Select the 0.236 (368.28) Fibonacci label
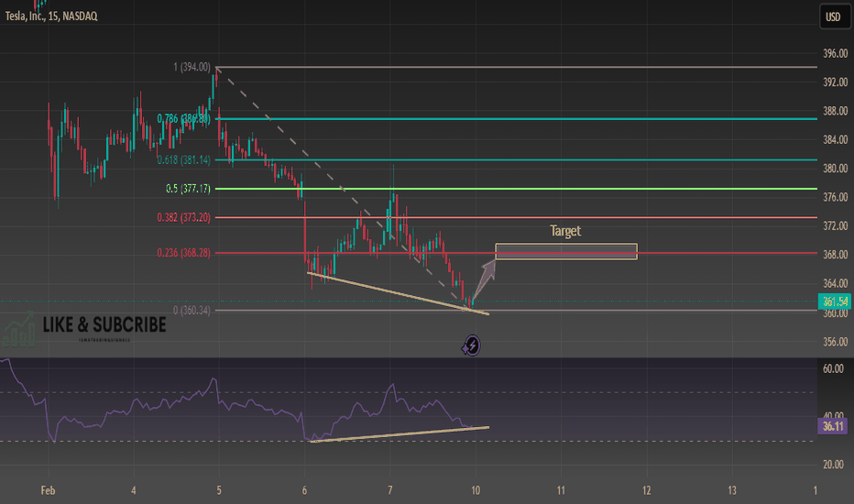The width and height of the screenshot is (854, 504). tap(183, 253)
